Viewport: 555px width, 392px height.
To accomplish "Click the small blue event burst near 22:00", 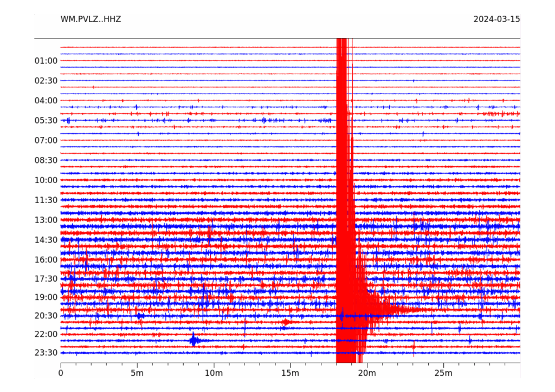I will click(194, 340).
